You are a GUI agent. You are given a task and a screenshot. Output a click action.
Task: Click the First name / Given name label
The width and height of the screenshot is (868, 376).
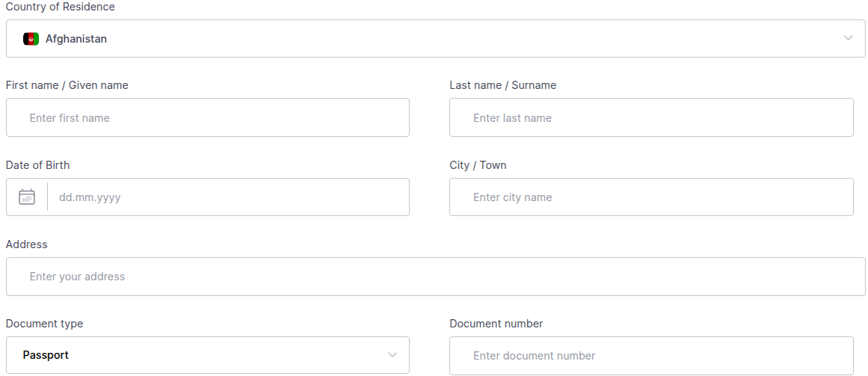point(67,85)
